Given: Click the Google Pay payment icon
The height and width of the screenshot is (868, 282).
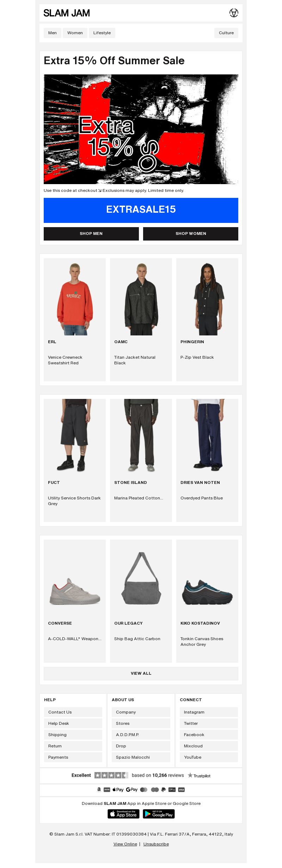Looking at the screenshot, I should click(x=131, y=790).
